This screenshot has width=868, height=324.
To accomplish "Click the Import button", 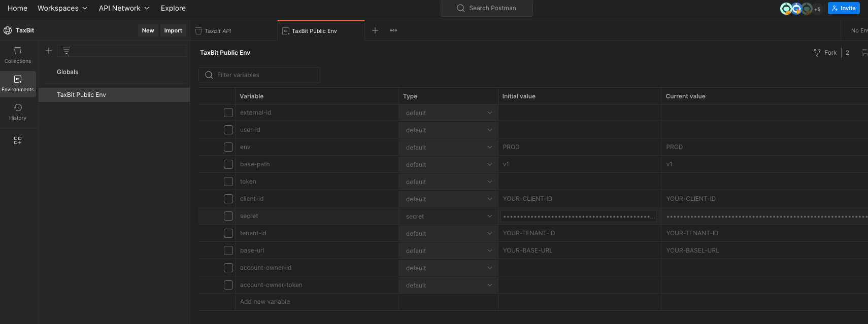I will pos(173,30).
